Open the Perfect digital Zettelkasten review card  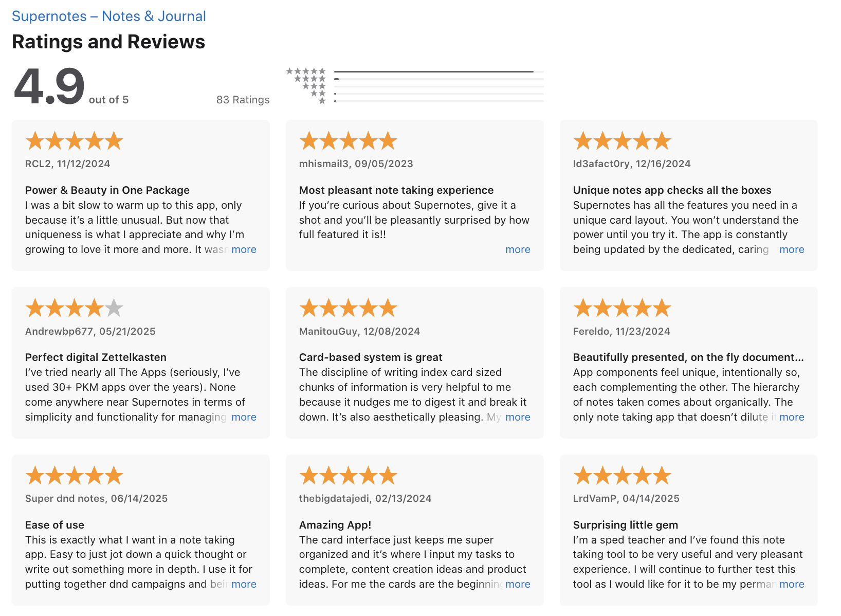[141, 363]
